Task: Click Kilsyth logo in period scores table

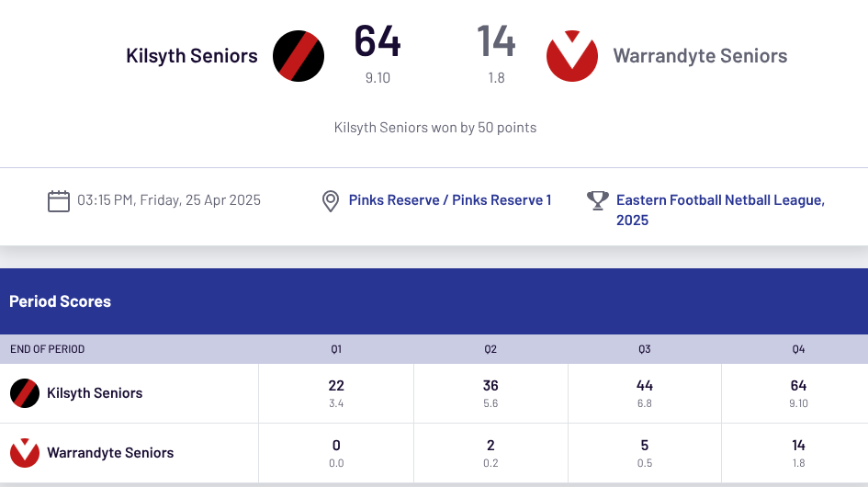Action: [25, 393]
